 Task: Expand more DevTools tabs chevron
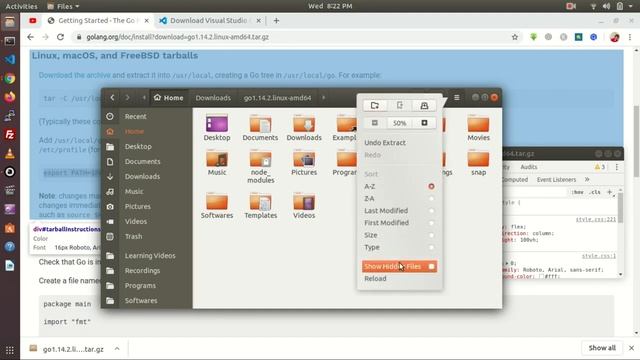587,180
